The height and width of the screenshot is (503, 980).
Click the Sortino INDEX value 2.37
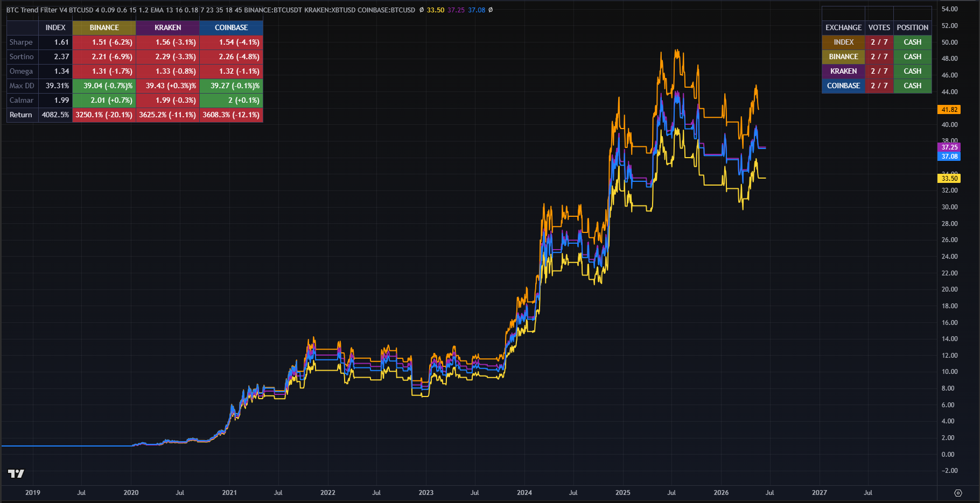[x=55, y=56]
